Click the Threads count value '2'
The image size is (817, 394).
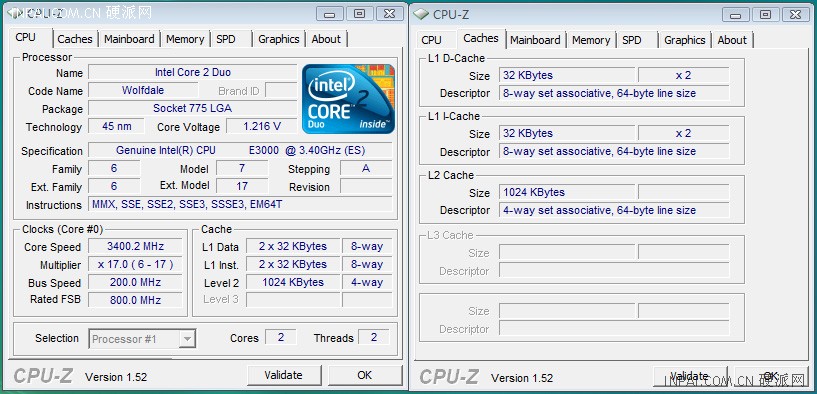(x=374, y=337)
